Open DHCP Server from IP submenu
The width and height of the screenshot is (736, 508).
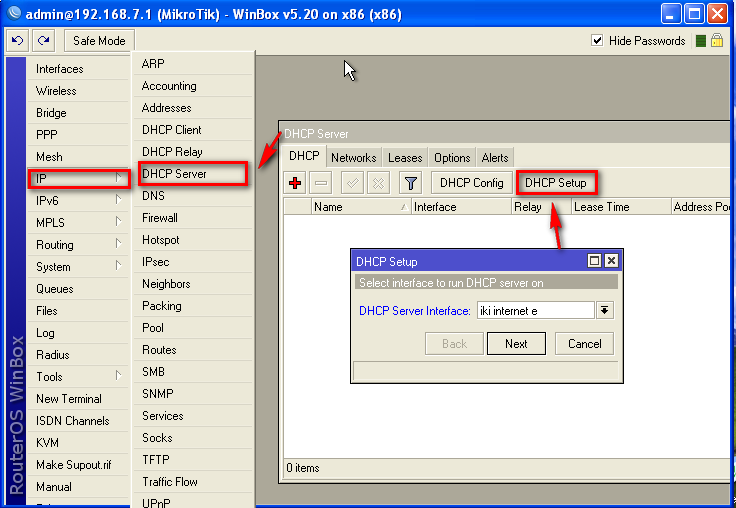click(x=192, y=174)
